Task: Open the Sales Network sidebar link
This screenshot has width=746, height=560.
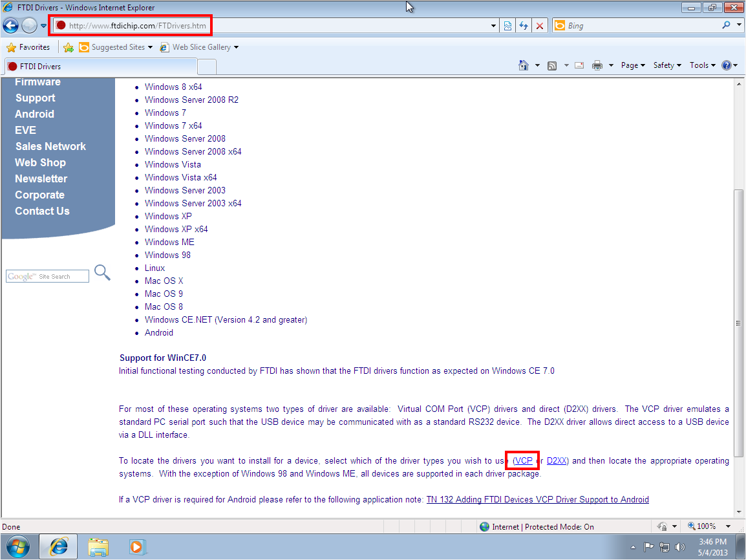Action: click(50, 147)
